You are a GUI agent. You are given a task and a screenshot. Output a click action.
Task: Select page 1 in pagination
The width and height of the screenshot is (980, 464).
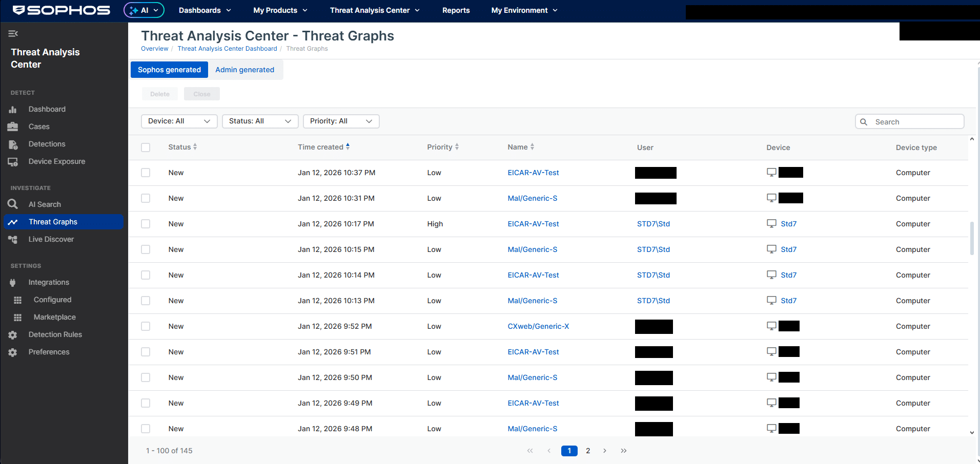(x=569, y=451)
